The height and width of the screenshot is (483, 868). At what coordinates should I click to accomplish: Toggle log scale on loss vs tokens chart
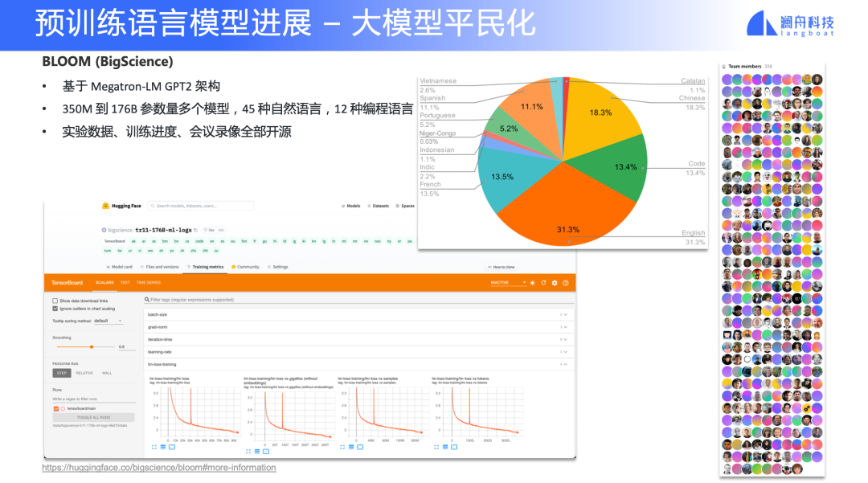click(445, 447)
